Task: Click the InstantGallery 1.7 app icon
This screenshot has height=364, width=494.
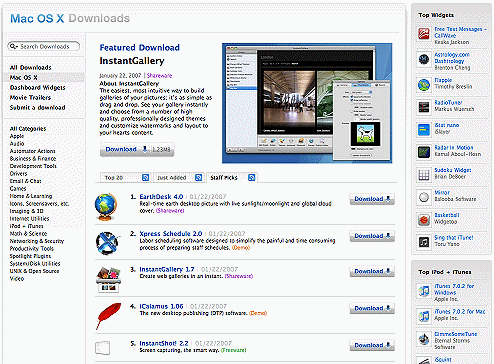Action: (x=108, y=280)
